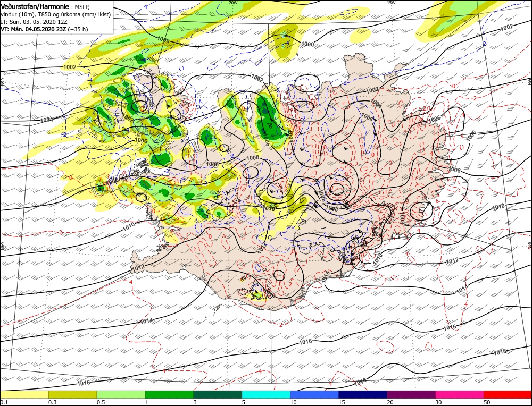Select the green 1–3 mm legend swatch
532x406 pixels.
click(169, 394)
